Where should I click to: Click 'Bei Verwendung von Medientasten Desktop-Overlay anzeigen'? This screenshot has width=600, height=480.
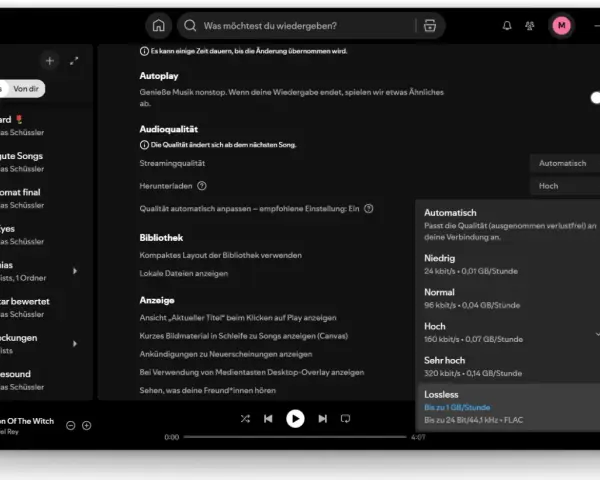click(x=252, y=372)
